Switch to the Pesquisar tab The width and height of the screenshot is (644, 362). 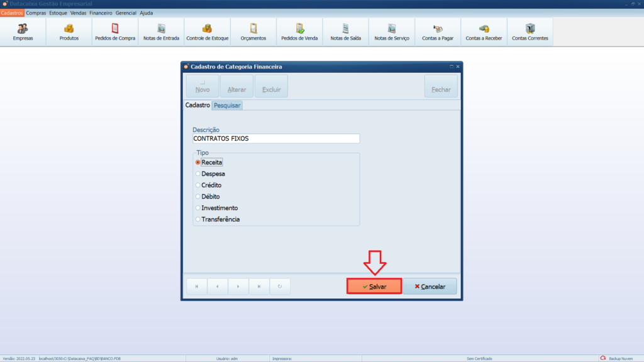(x=227, y=106)
